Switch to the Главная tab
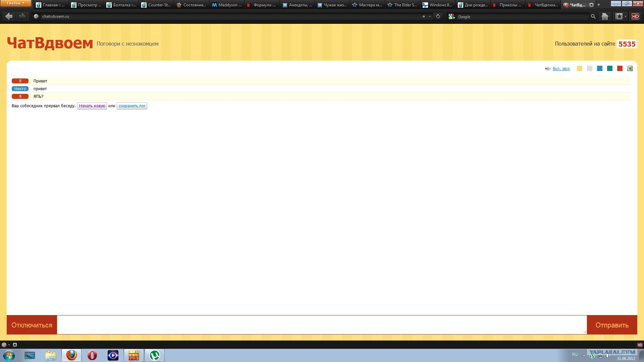Viewport: 644px width, 362px height. pos(51,5)
